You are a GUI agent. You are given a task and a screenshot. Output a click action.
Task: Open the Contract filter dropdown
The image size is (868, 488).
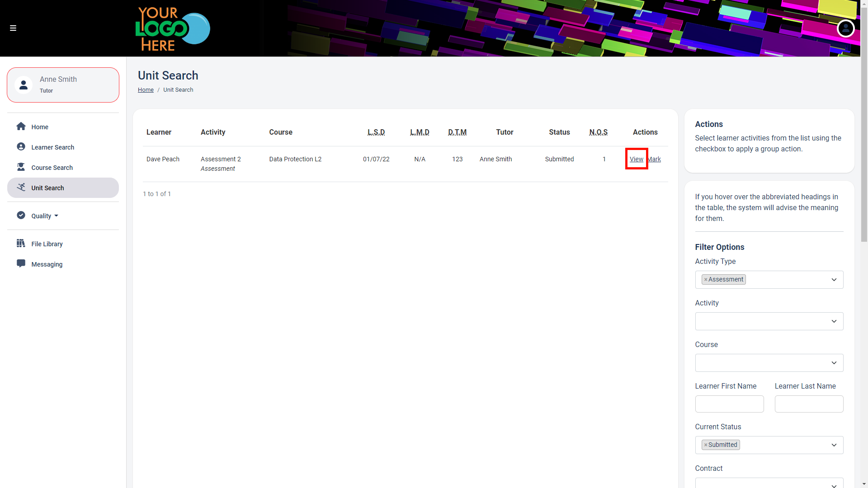point(769,483)
